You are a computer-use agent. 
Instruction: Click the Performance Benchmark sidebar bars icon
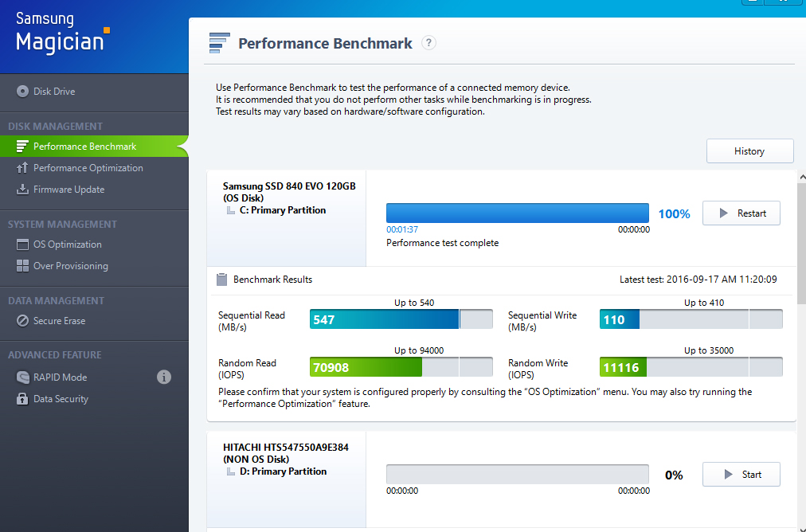click(22, 147)
